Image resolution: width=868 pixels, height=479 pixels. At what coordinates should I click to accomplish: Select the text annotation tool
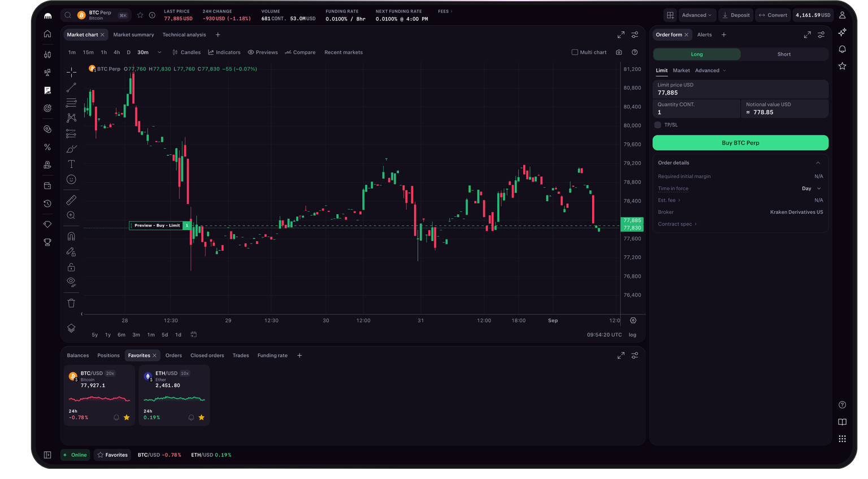pos(71,164)
